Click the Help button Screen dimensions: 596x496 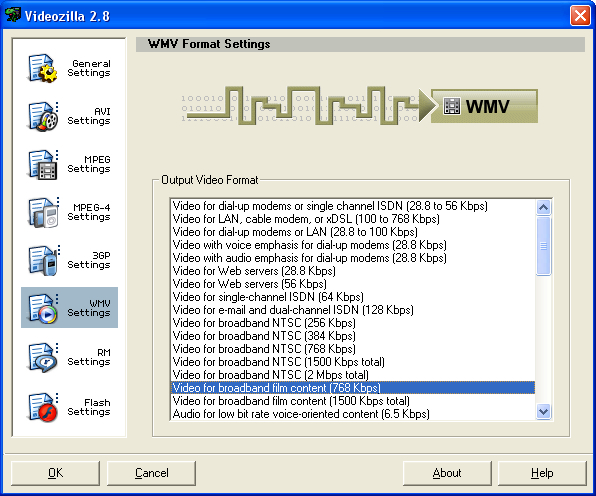click(x=542, y=473)
